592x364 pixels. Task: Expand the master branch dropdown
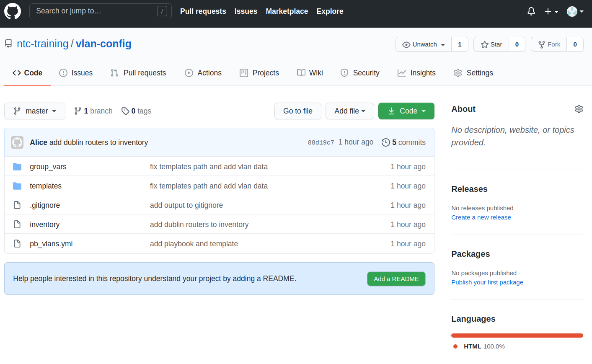coord(35,111)
